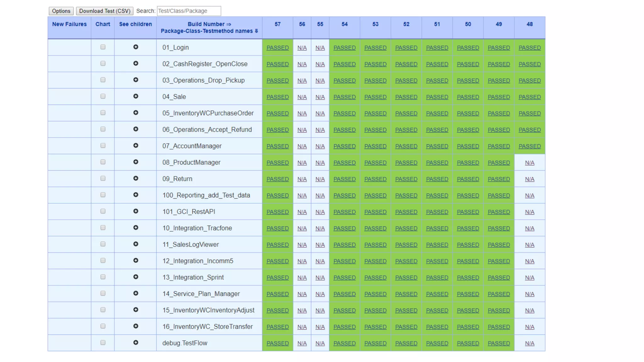Image resolution: width=644 pixels, height=362 pixels.
Task: Open the Options button
Action: 61,11
